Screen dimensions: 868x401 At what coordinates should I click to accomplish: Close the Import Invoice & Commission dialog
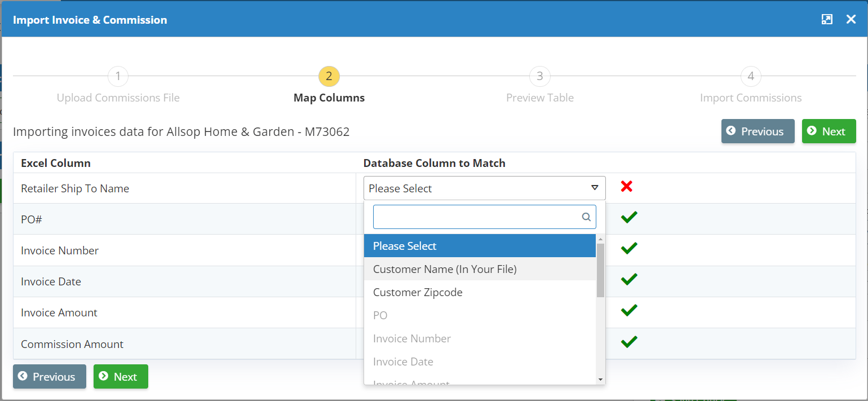tap(851, 20)
